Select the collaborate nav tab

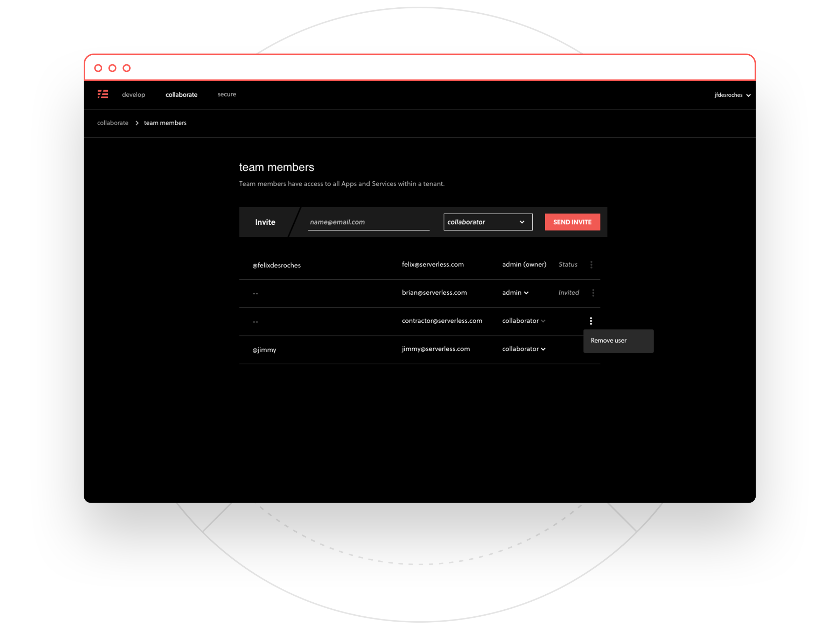point(181,94)
